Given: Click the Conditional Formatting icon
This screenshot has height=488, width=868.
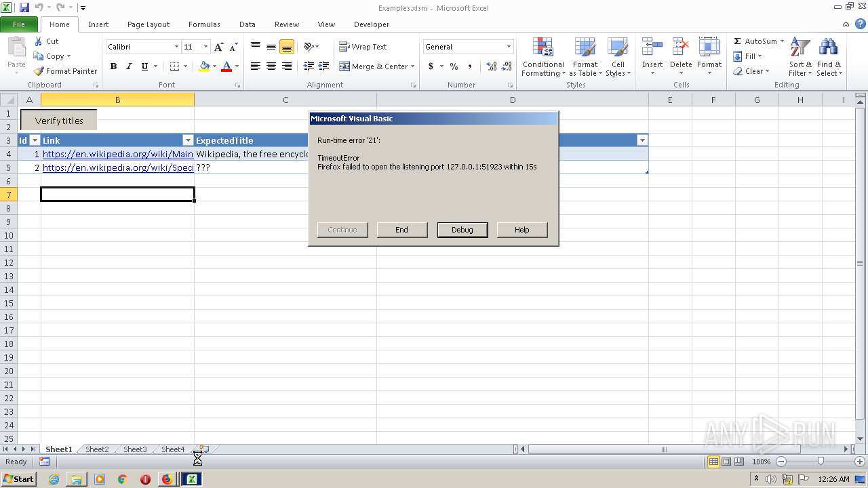Looking at the screenshot, I should [542, 47].
